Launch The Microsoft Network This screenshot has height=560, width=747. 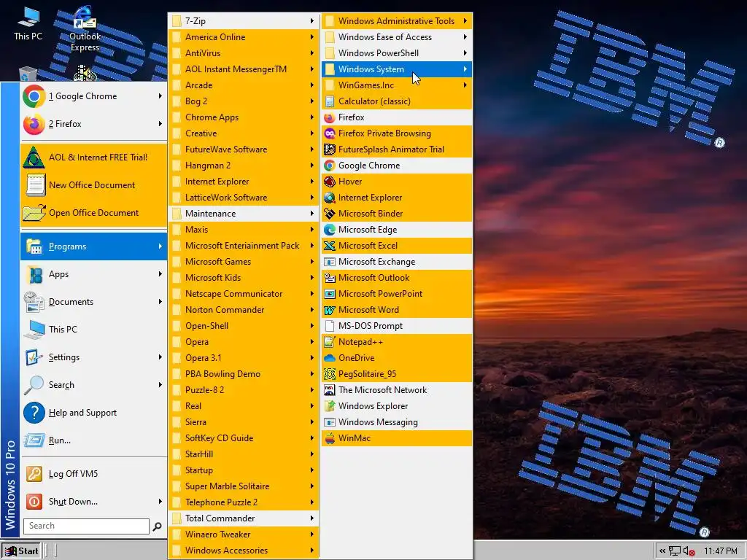point(397,390)
